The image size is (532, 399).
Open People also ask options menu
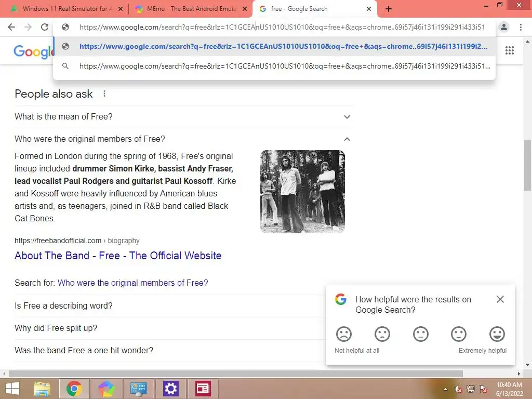coord(104,94)
